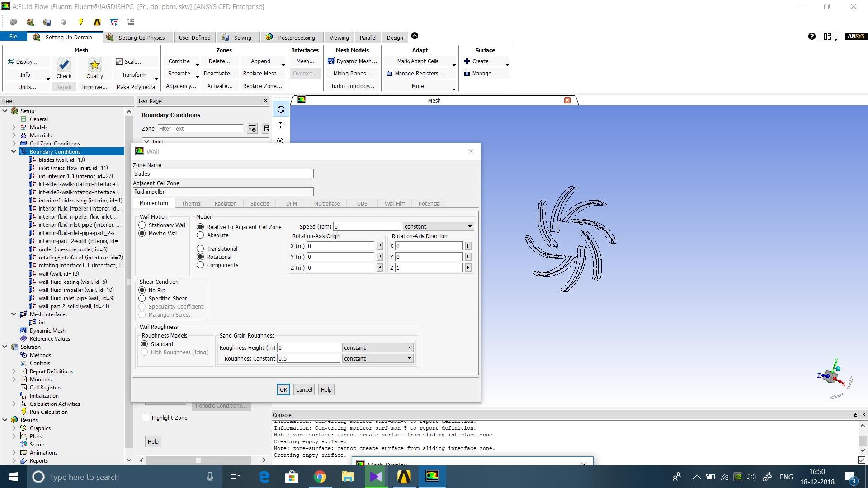Image resolution: width=868 pixels, height=488 pixels.
Task: Click the mesh Quality star icon
Action: click(x=94, y=65)
